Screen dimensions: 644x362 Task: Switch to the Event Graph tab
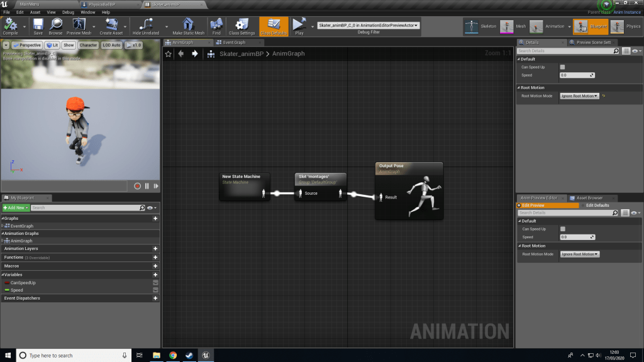tap(235, 42)
